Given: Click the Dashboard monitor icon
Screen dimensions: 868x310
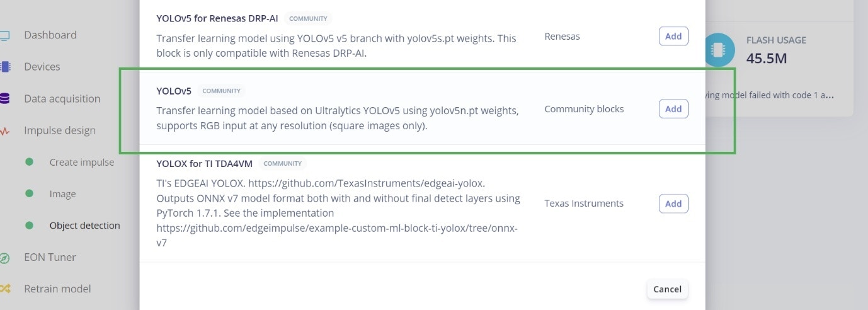Looking at the screenshot, I should [x=4, y=35].
